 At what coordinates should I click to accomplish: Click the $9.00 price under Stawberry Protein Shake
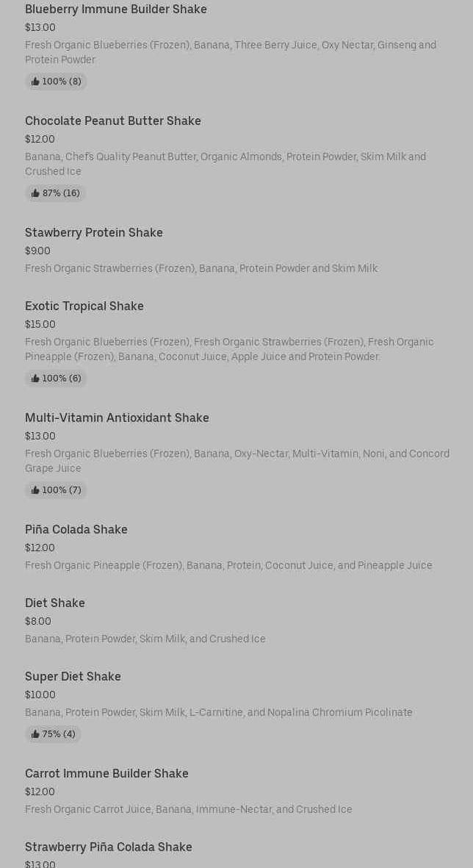(38, 251)
